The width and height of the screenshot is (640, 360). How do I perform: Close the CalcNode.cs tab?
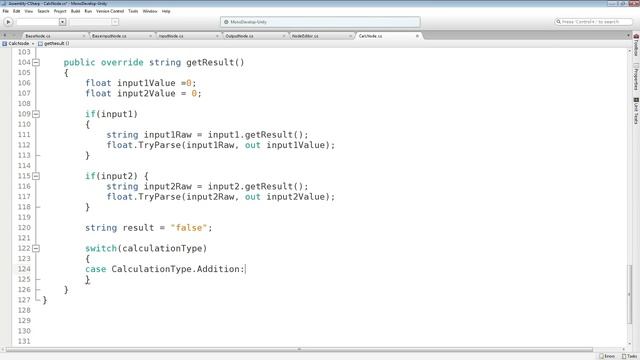[x=417, y=36]
